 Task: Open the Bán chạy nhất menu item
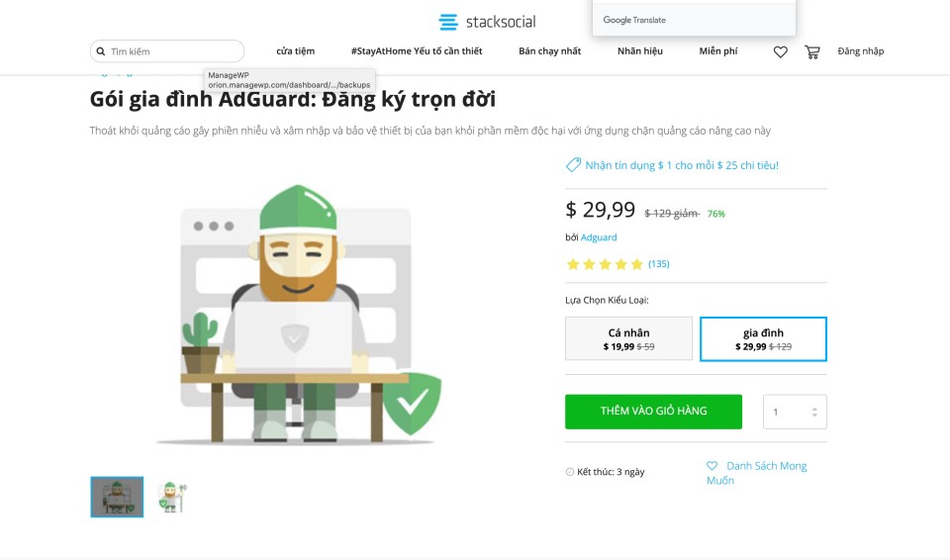pyautogui.click(x=549, y=50)
